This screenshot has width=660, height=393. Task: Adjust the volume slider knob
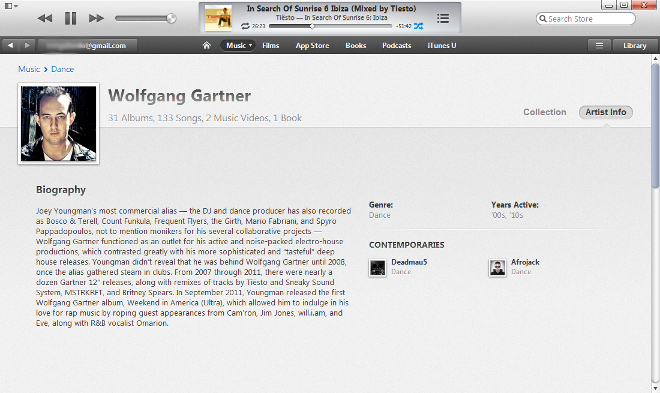coord(171,19)
